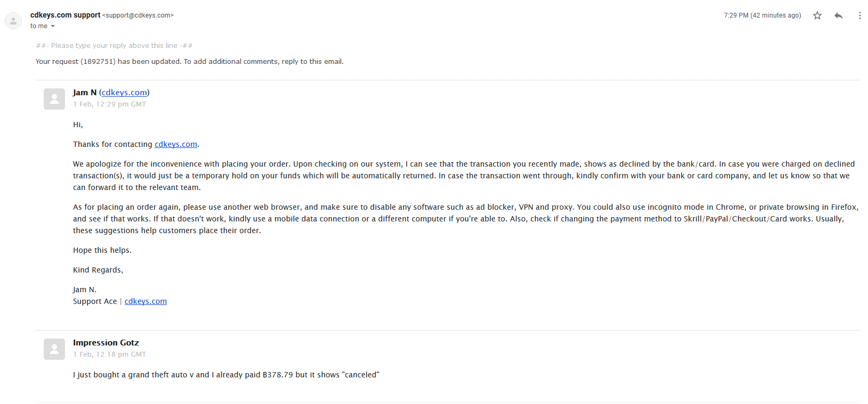
Task: Open the three-dot more options menu
Action: [x=859, y=15]
